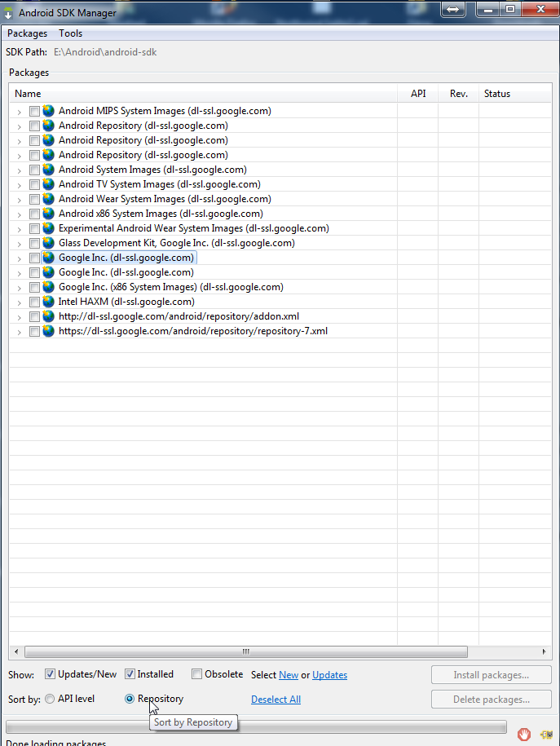Click the globe icon next to repository-7.xml
The height and width of the screenshot is (746, 560).
(49, 331)
